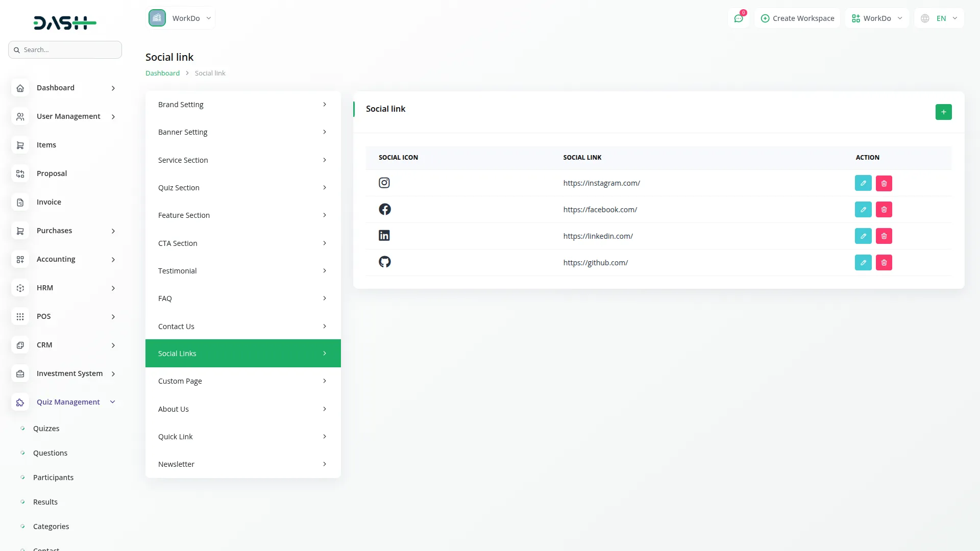Viewport: 980px width, 551px height.
Task: Click the Create Workspace button
Action: tap(797, 18)
